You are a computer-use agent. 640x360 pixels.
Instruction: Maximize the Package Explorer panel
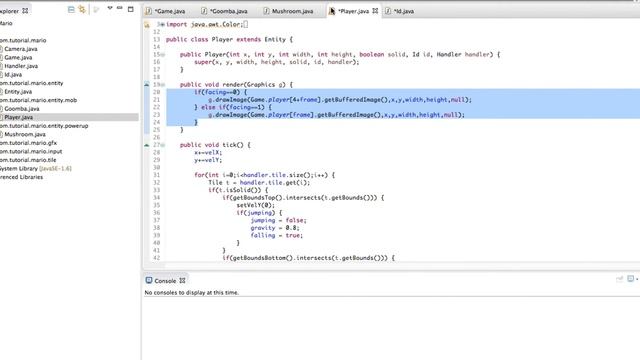point(131,9)
